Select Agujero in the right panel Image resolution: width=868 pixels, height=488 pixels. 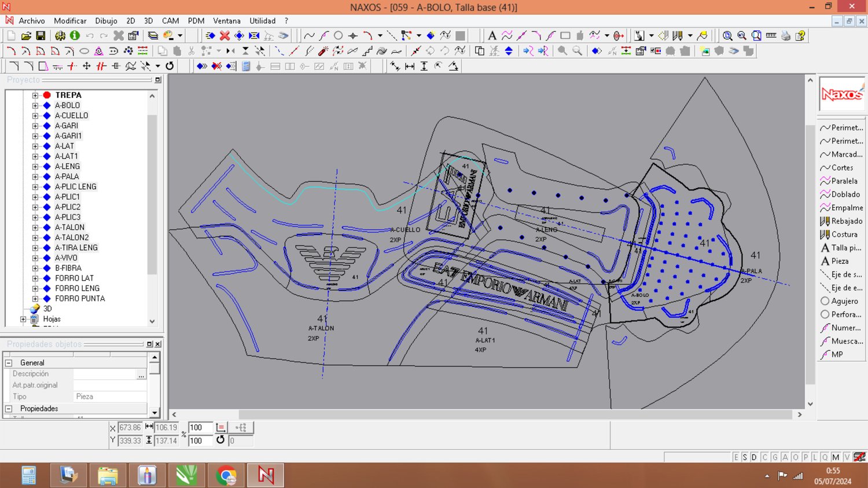click(x=840, y=301)
